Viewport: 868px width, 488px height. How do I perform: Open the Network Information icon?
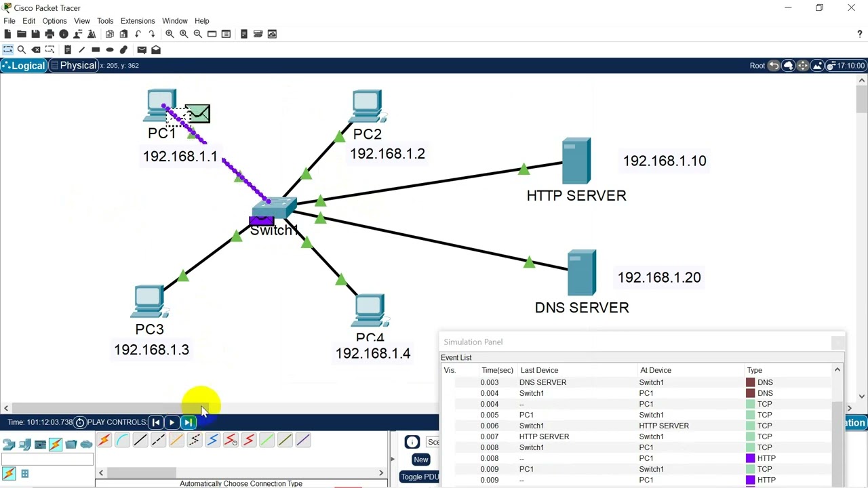[64, 34]
